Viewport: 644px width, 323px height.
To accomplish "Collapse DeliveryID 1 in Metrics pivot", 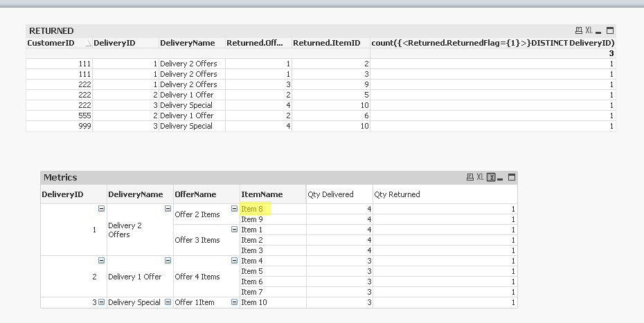I will coord(101,208).
